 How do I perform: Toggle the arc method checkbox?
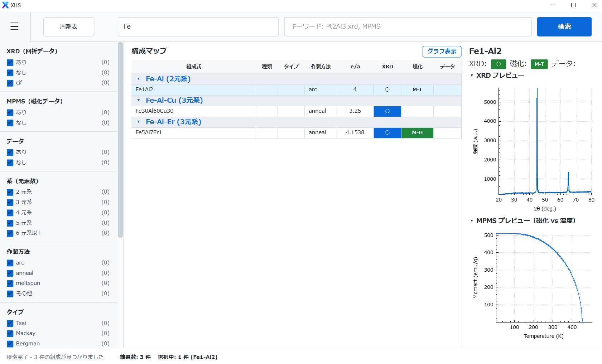click(10, 263)
